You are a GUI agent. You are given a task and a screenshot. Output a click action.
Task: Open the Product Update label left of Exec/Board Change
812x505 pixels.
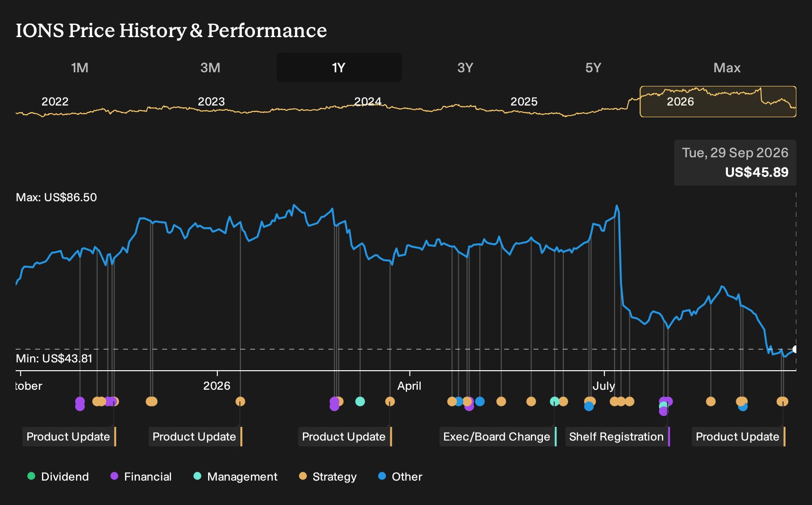[x=344, y=437]
